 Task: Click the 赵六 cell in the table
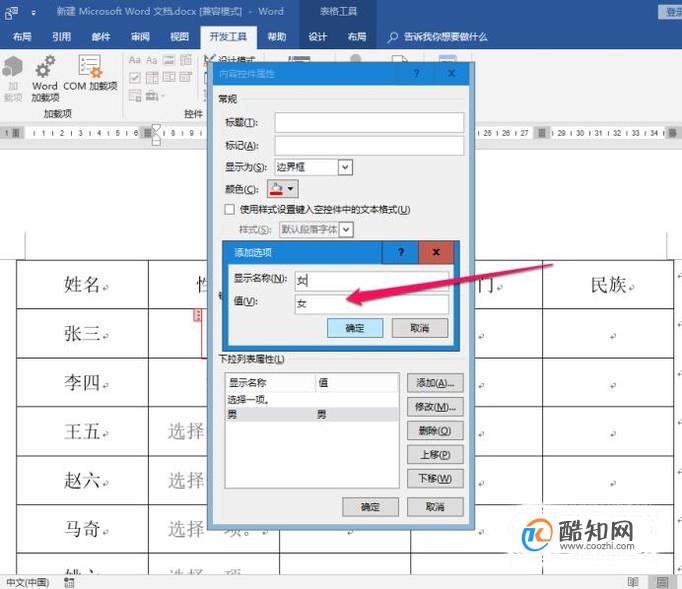pyautogui.click(x=83, y=481)
